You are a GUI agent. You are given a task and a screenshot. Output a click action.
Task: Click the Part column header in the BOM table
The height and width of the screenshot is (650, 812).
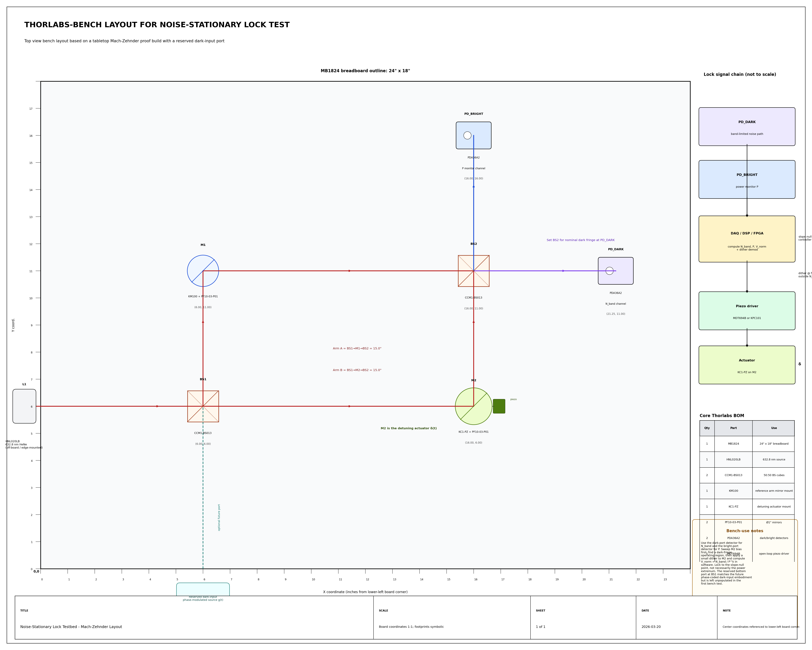733,428
